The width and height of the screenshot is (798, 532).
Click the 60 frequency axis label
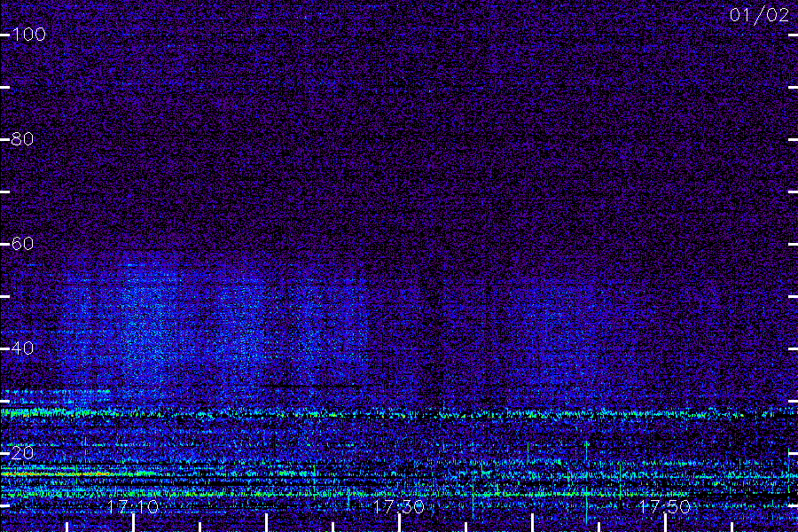(22, 244)
